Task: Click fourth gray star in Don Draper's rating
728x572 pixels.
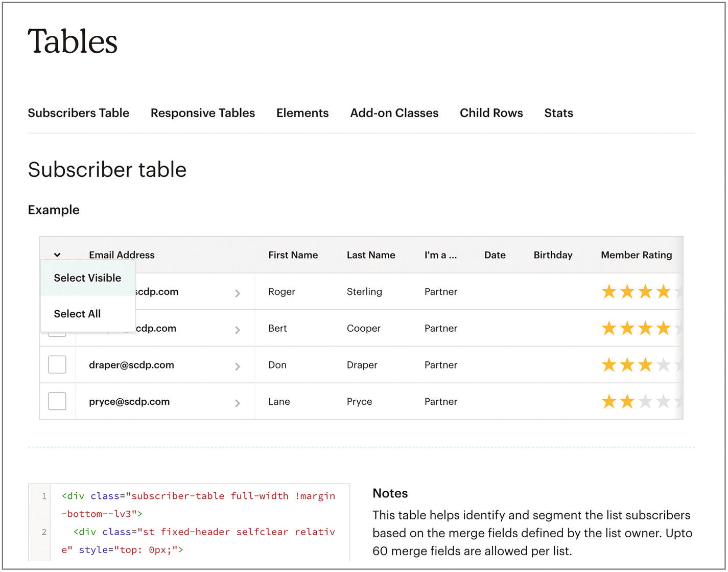Action: pos(663,365)
